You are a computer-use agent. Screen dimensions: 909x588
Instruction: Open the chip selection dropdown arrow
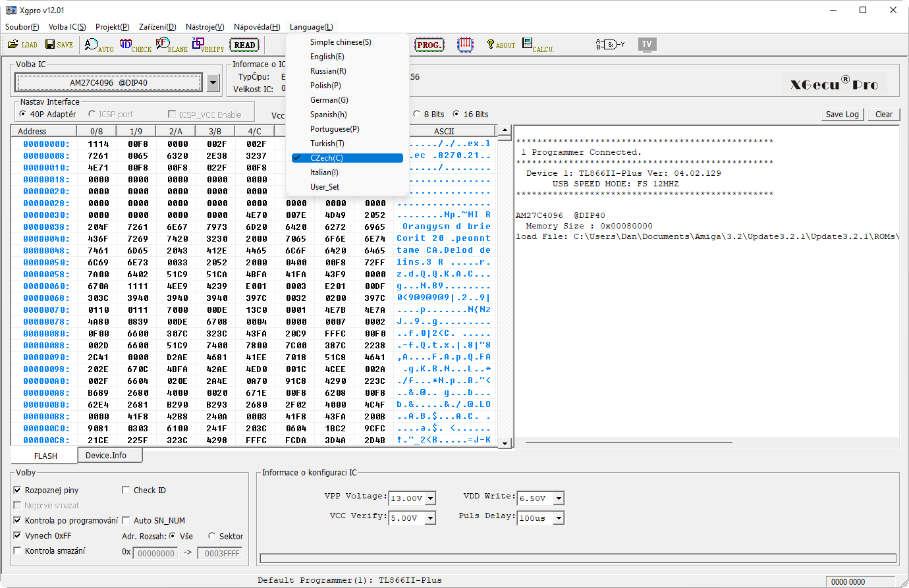pyautogui.click(x=213, y=83)
